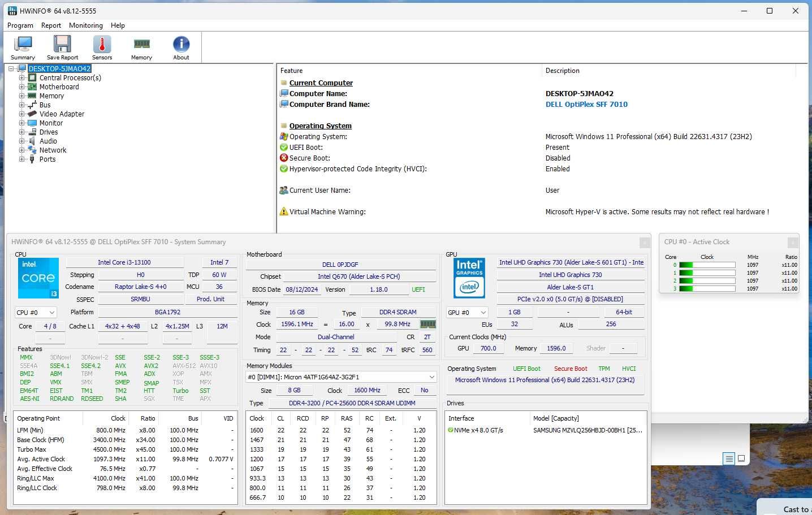Open the CPU #0 selector dropdown
The height and width of the screenshot is (515, 812).
click(36, 312)
